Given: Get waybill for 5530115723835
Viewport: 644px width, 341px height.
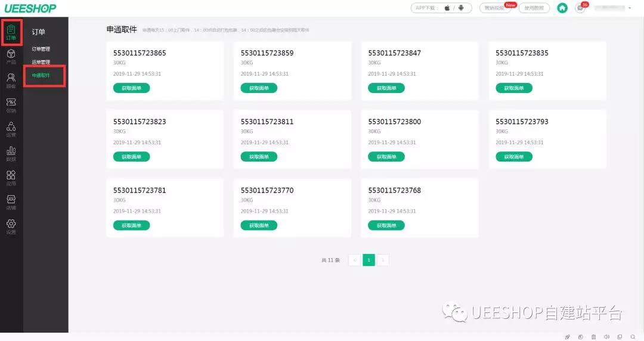Looking at the screenshot, I should click(514, 88).
